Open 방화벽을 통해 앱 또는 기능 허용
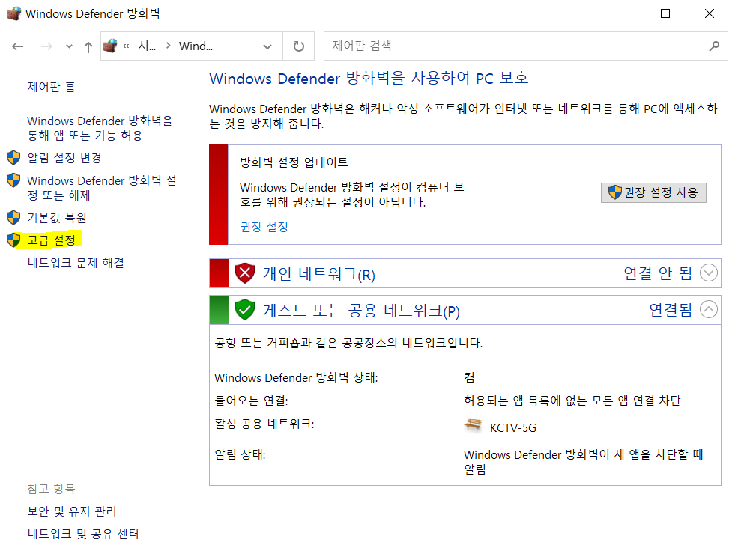The height and width of the screenshot is (560, 732). coord(100,128)
